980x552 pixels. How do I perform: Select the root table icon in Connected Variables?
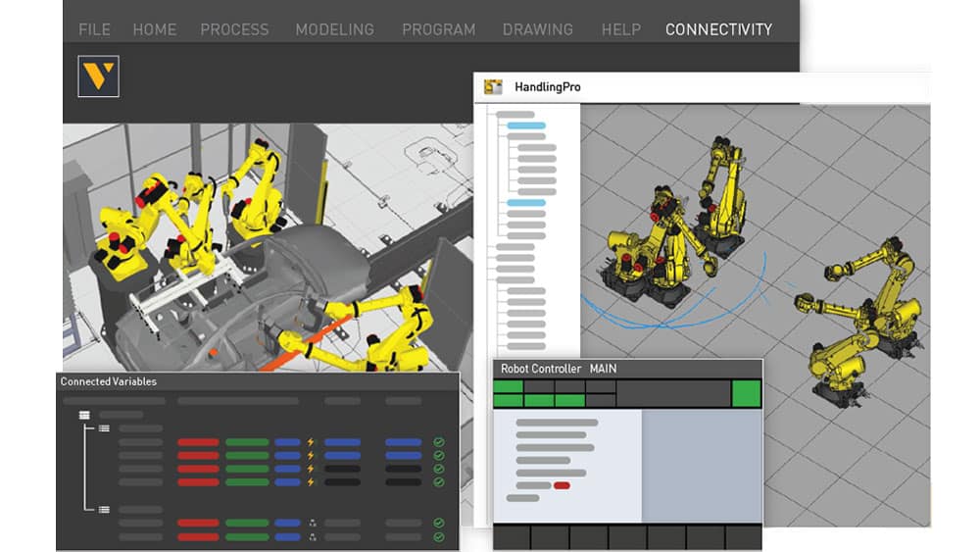[84, 415]
